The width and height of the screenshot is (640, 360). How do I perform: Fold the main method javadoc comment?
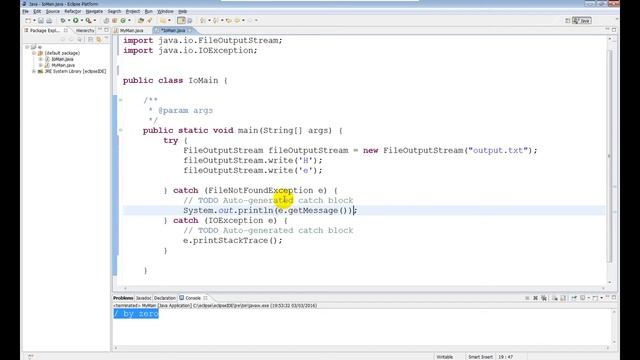click(120, 100)
